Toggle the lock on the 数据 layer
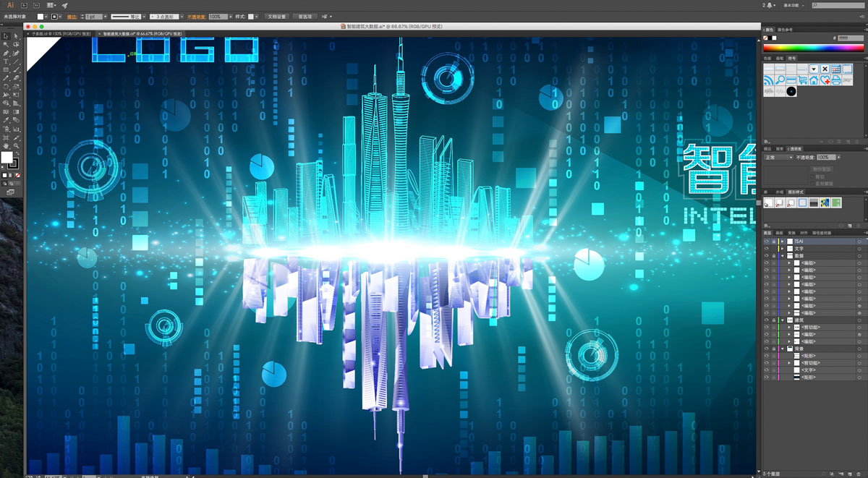 click(x=773, y=256)
